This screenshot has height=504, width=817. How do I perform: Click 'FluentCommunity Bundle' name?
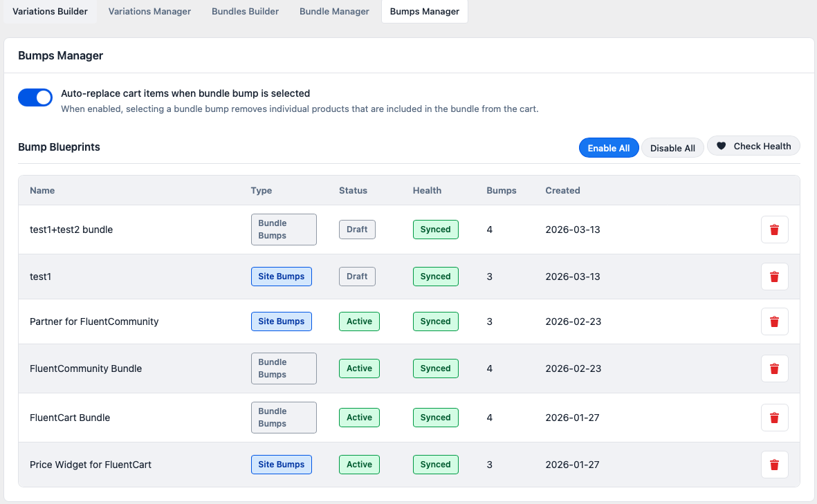86,368
